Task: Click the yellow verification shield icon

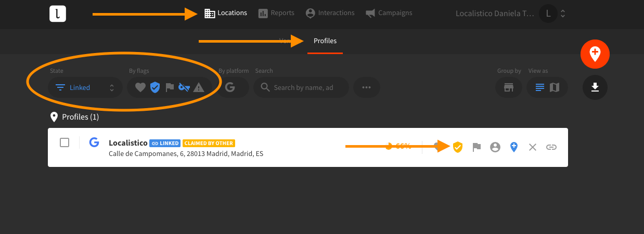Action: tap(457, 147)
